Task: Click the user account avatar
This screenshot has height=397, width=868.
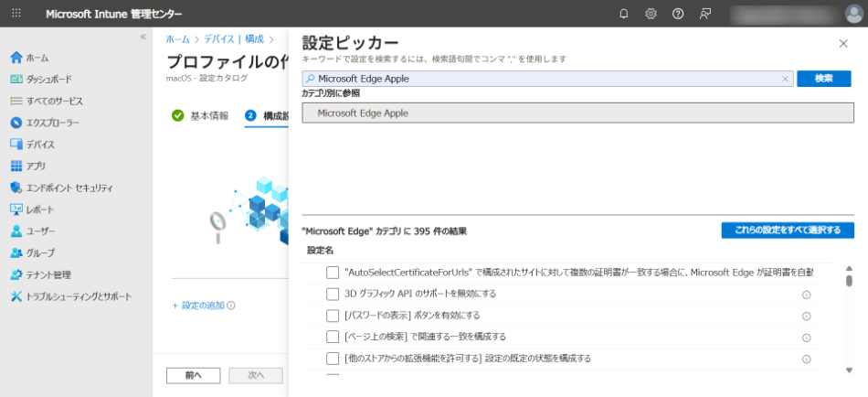Action: pos(853,14)
